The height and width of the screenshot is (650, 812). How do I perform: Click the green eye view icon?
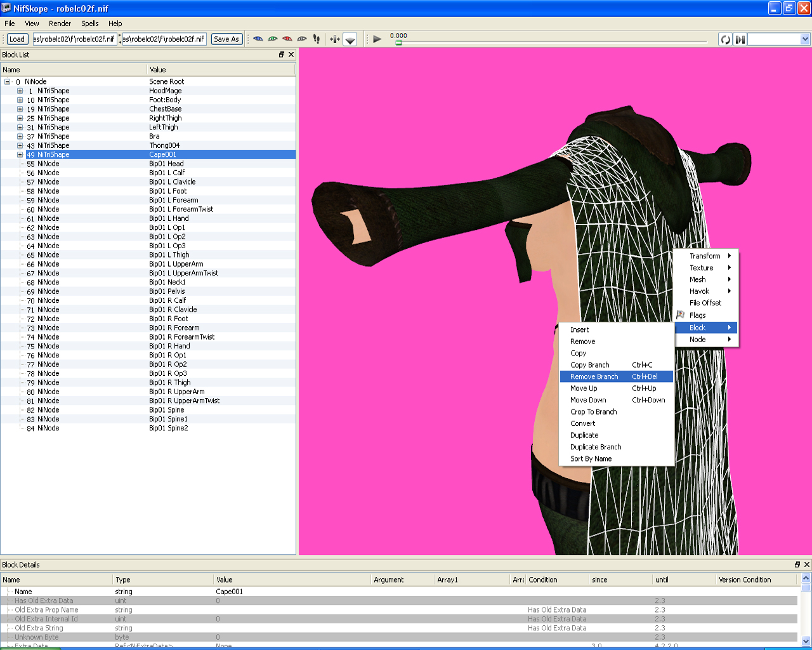click(x=272, y=39)
